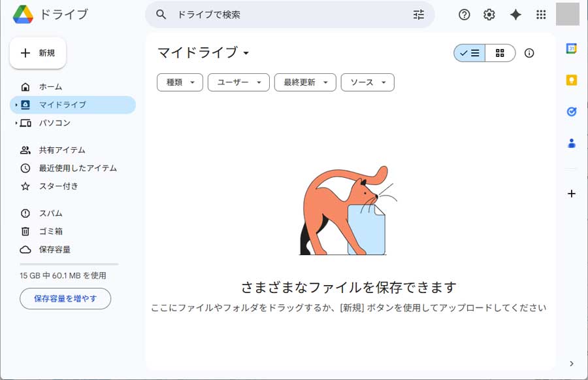Open the Settings gear icon
Image resolution: width=588 pixels, height=380 pixels.
coord(489,14)
